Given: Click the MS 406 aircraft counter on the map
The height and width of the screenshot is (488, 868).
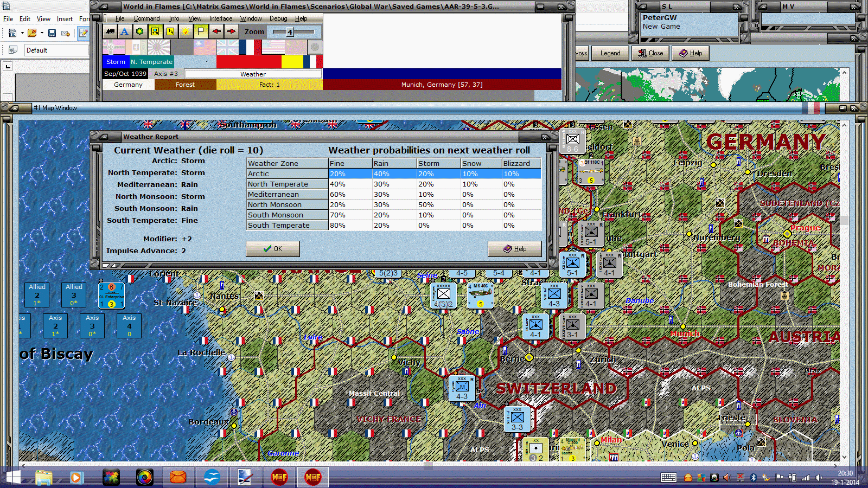Looking at the screenshot, I should (x=480, y=296).
